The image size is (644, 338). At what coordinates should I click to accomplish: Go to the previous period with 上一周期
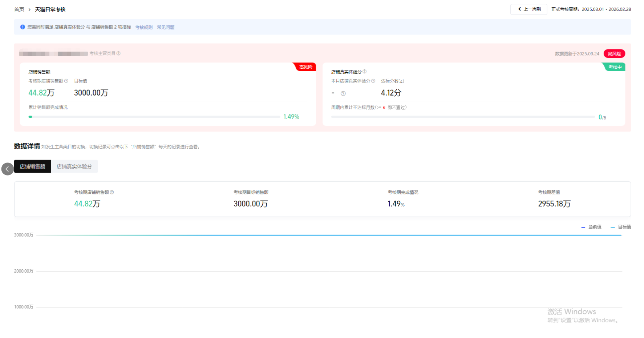point(528,9)
